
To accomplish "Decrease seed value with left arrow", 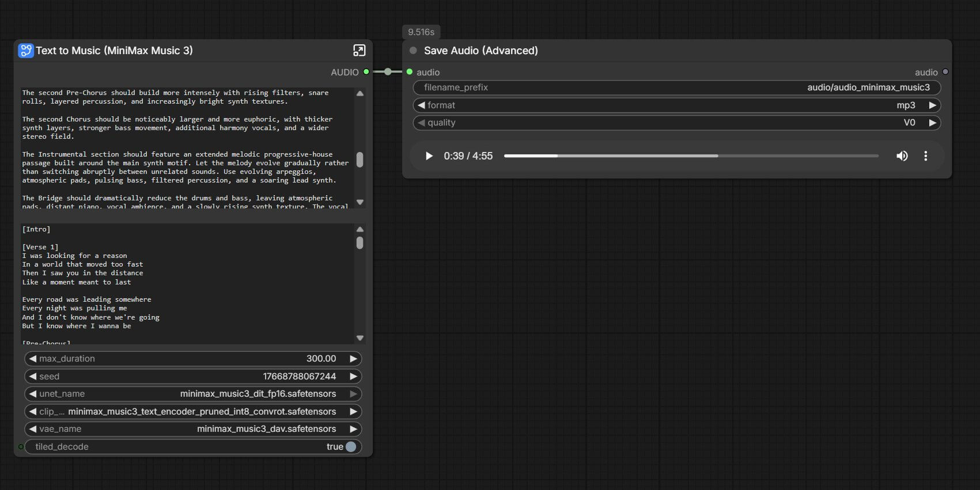I will pos(33,377).
